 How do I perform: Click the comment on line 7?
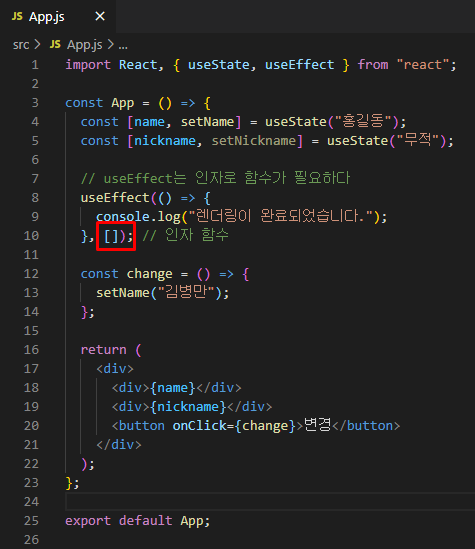(215, 178)
